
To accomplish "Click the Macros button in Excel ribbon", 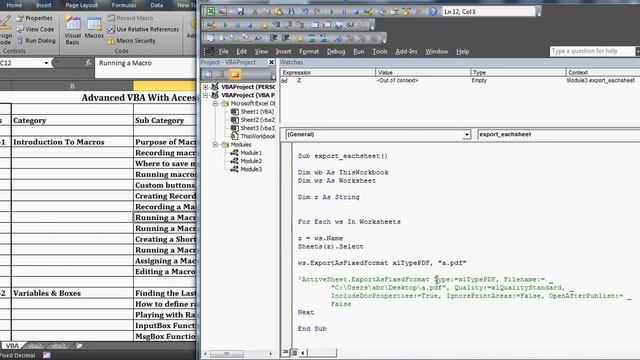I will (x=94, y=28).
